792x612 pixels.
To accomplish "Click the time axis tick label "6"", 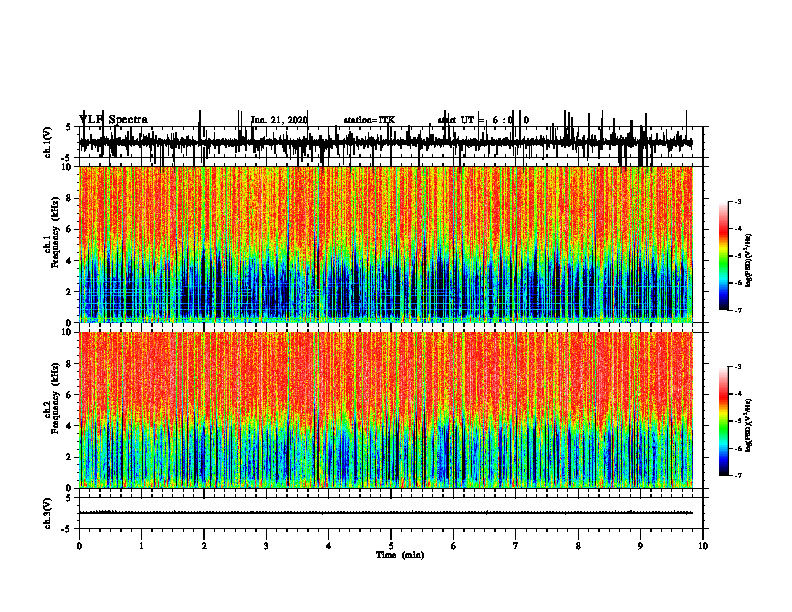I will (454, 546).
